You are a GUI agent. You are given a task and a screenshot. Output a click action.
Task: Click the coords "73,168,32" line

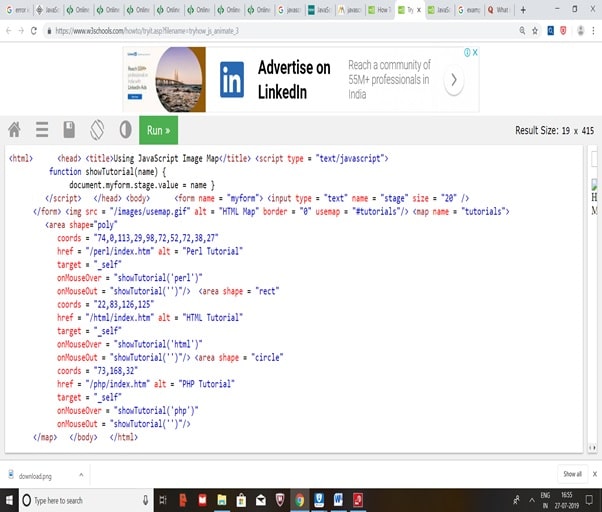pyautogui.click(x=97, y=371)
